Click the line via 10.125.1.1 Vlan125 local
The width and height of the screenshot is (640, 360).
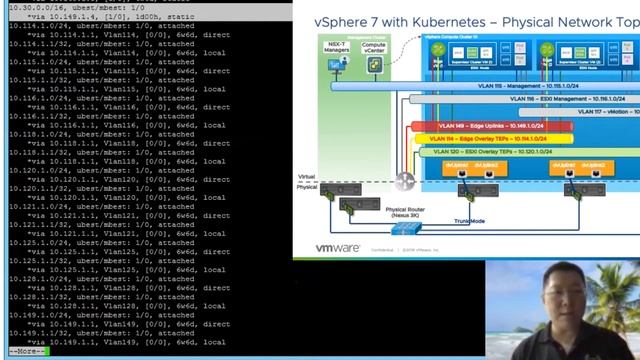point(126,270)
